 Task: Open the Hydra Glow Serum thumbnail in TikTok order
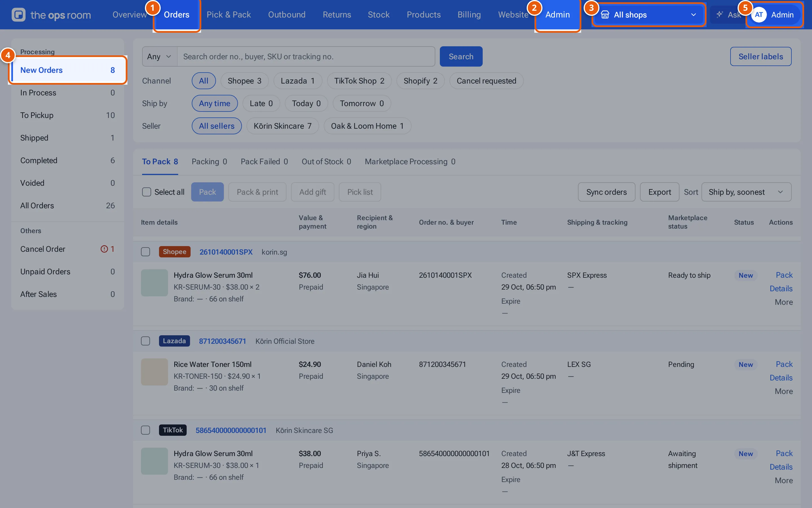[154, 461]
